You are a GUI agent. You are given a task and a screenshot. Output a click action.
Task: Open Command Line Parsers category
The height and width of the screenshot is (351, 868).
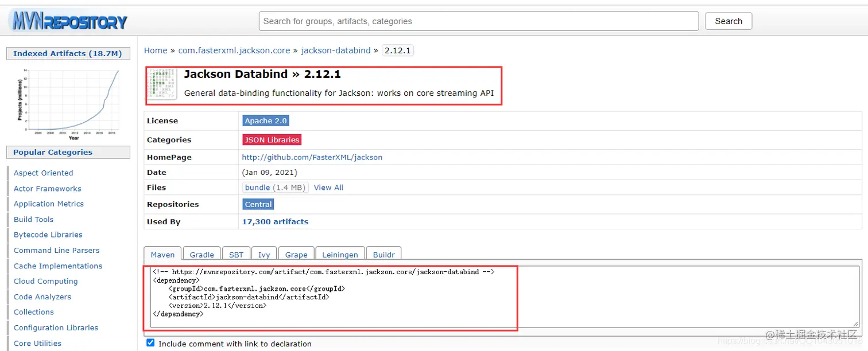point(57,251)
